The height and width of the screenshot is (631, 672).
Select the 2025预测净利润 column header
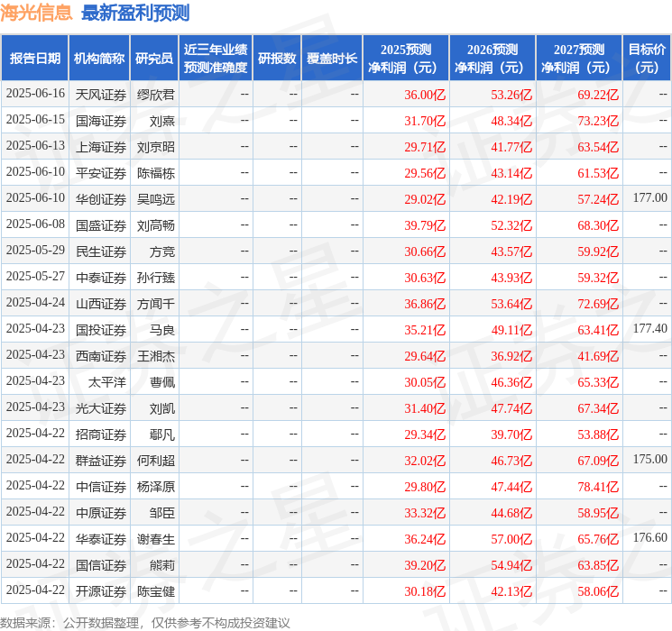pos(406,59)
